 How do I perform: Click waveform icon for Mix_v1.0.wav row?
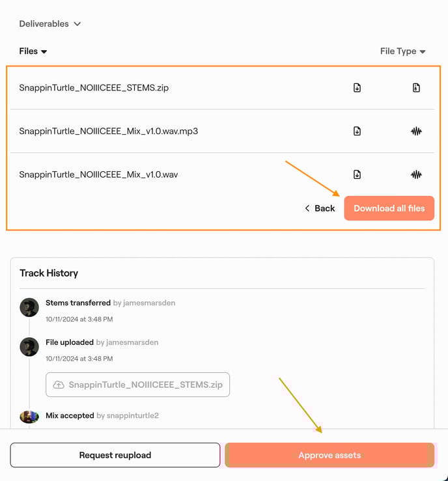[x=416, y=174]
